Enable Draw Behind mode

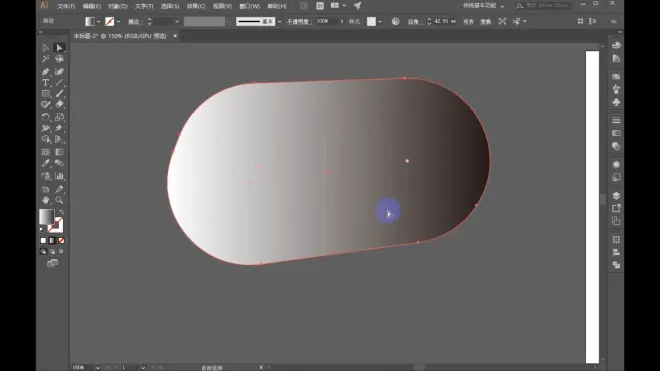(x=52, y=251)
